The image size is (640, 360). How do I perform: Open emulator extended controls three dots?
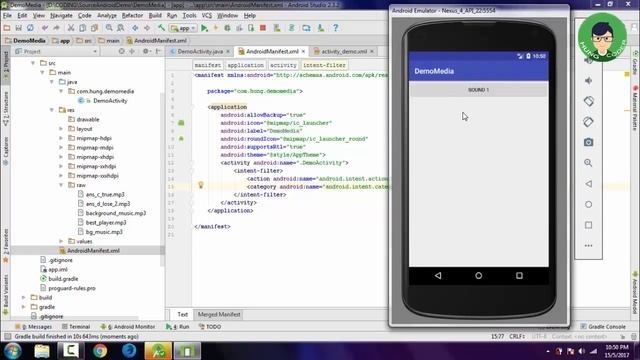pos(588,246)
